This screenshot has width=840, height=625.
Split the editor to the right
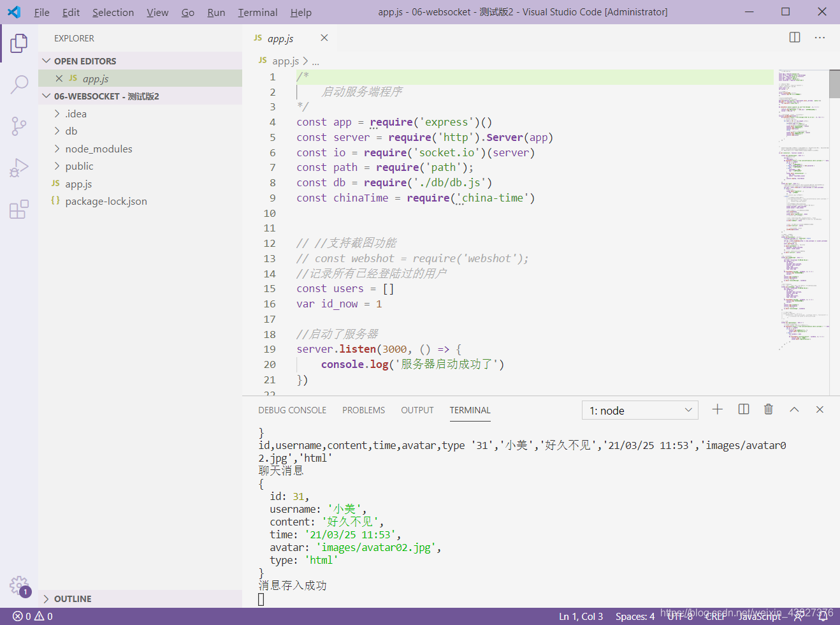(x=795, y=38)
